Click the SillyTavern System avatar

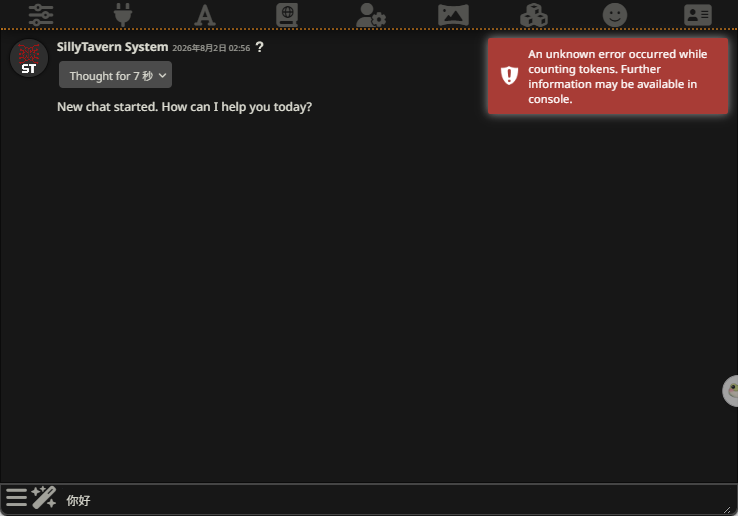pos(29,58)
